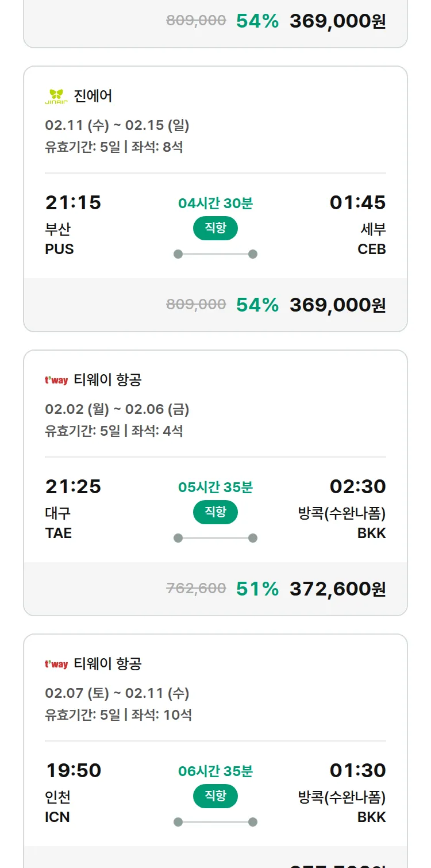
Task: Select the 369,000원 price on Jin Air card
Action: tap(337, 305)
